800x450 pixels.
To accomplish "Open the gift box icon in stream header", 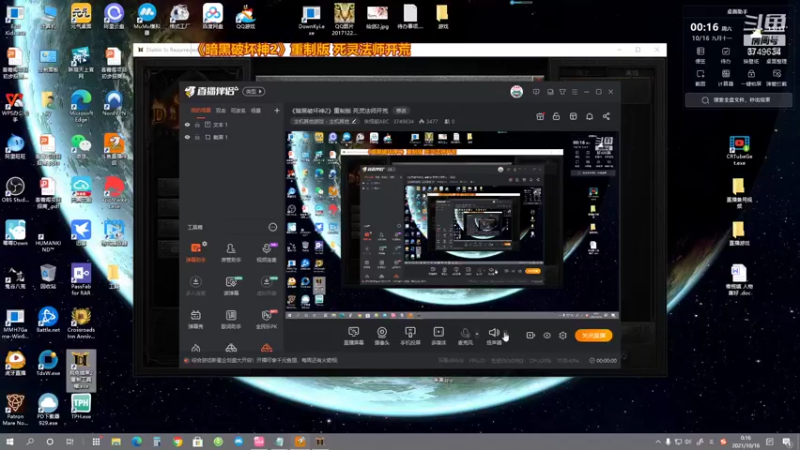I will [540, 116].
